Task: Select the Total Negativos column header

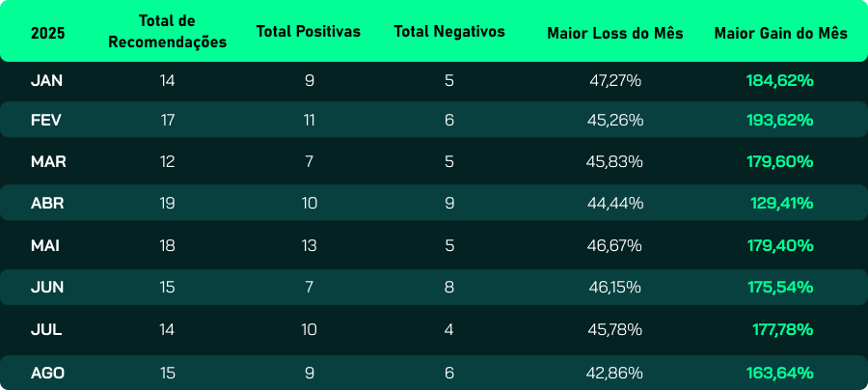Action: [449, 32]
